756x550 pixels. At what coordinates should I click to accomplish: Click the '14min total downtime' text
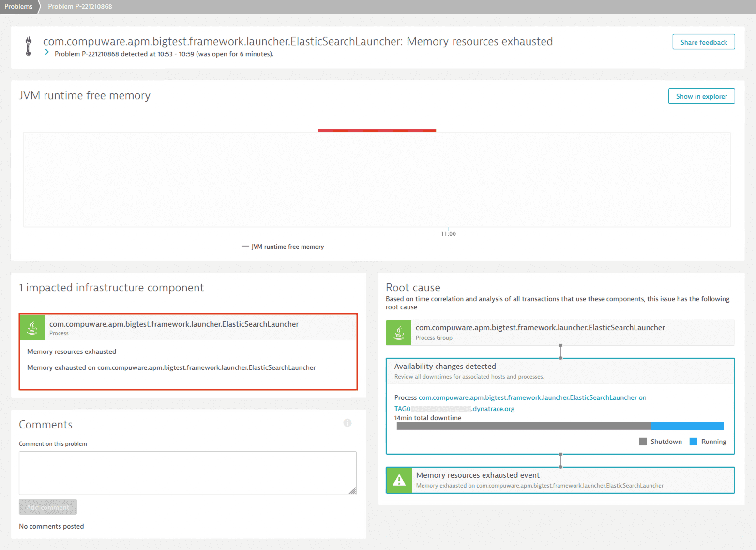(427, 418)
